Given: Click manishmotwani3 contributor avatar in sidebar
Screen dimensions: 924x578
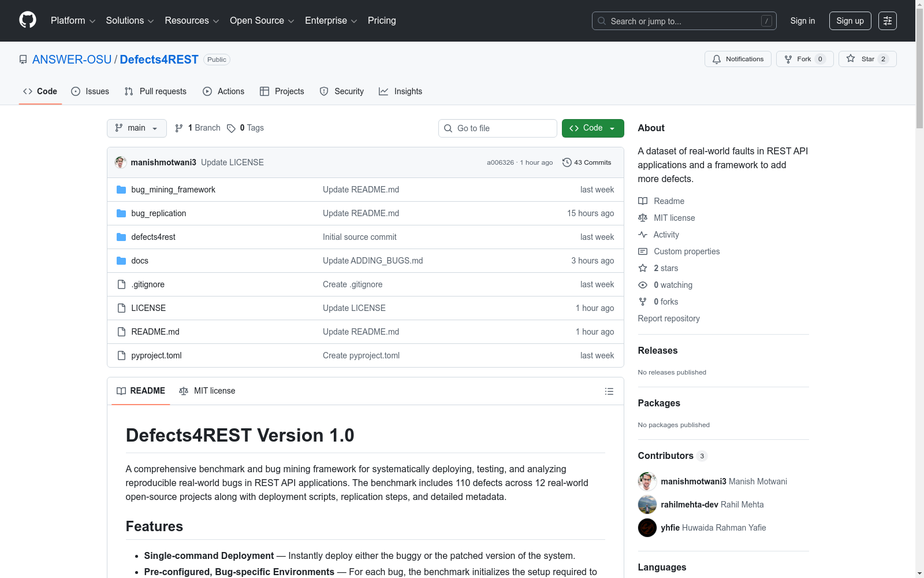Looking at the screenshot, I should click(647, 481).
